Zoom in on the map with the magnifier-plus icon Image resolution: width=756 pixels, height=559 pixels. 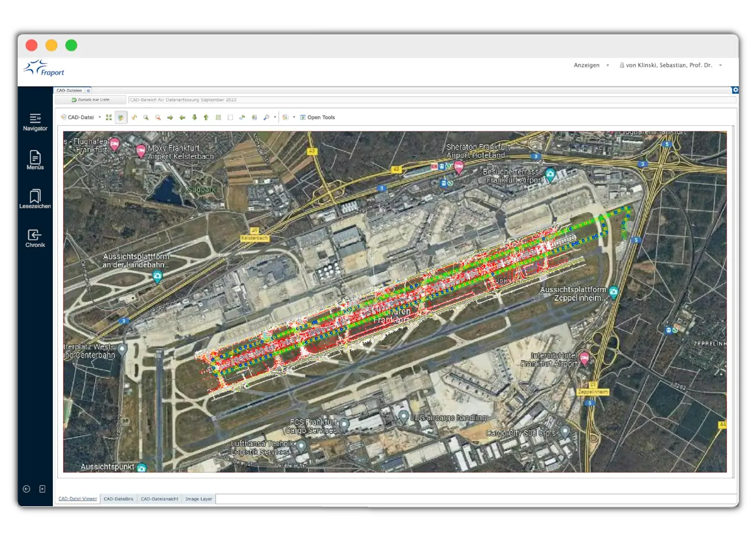[x=146, y=117]
